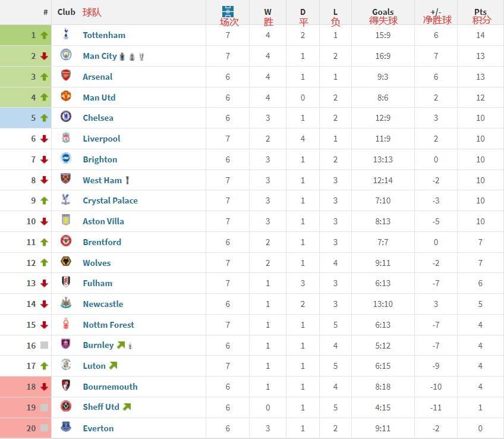Image resolution: width=504 pixels, height=439 pixels.
Task: Click the Man City club crest
Action: (x=66, y=55)
